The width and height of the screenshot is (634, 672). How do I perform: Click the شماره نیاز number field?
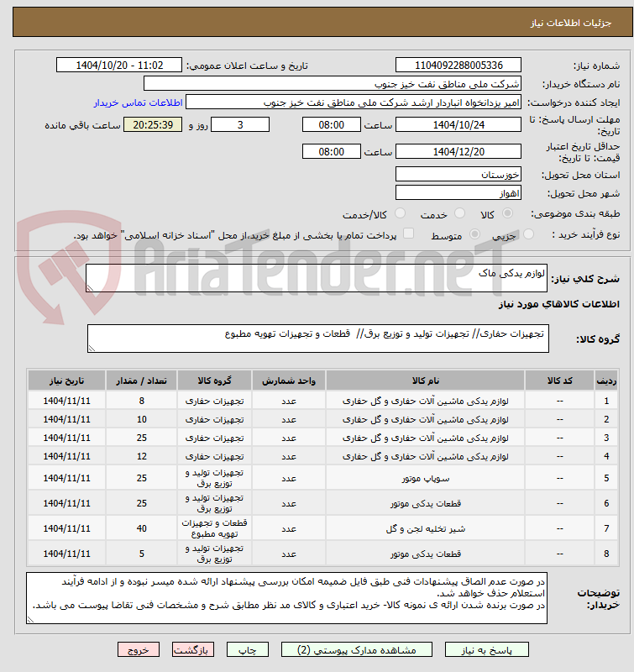[458, 66]
